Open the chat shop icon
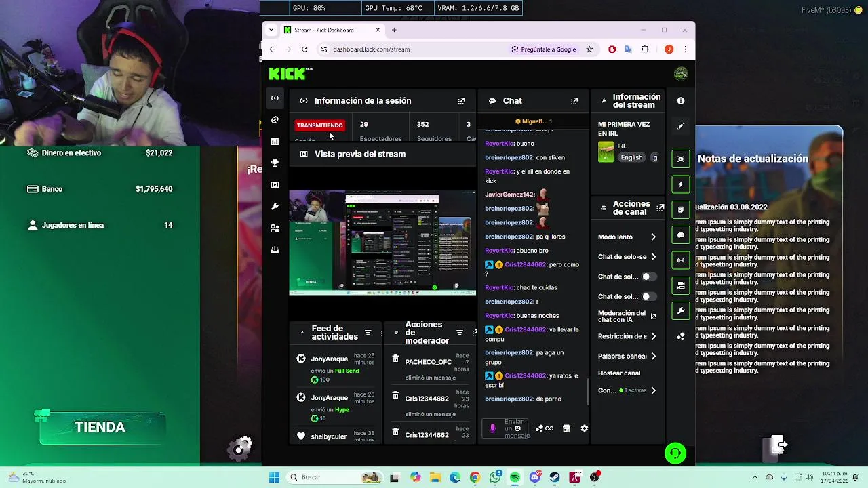Image resolution: width=868 pixels, height=488 pixels. click(x=566, y=428)
